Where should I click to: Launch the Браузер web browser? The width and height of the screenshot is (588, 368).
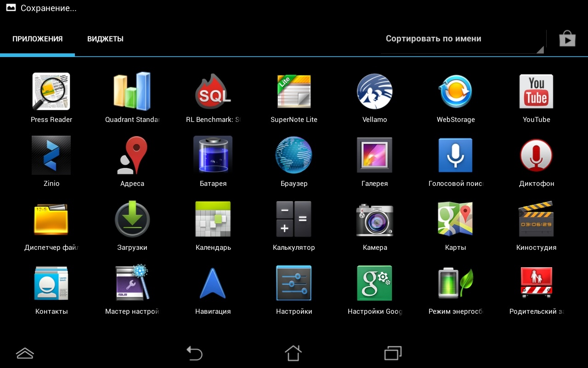(x=294, y=155)
